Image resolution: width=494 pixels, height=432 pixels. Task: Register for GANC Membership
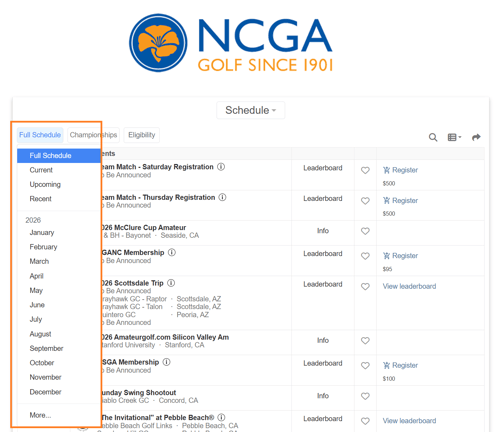point(400,256)
